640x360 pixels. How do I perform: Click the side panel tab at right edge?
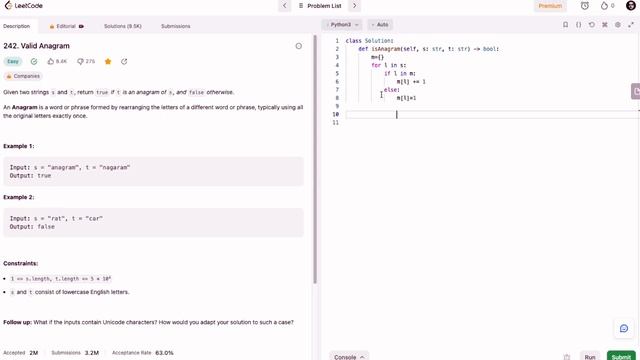pos(636,91)
